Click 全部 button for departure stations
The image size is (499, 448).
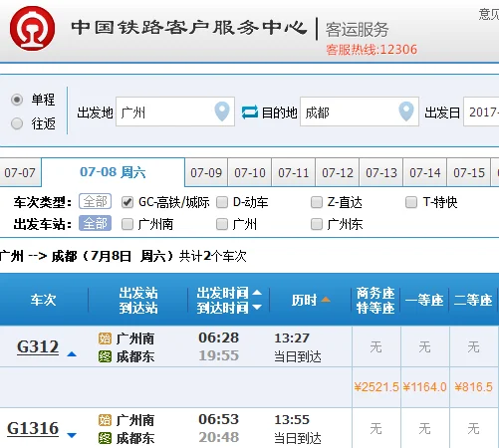coord(95,223)
